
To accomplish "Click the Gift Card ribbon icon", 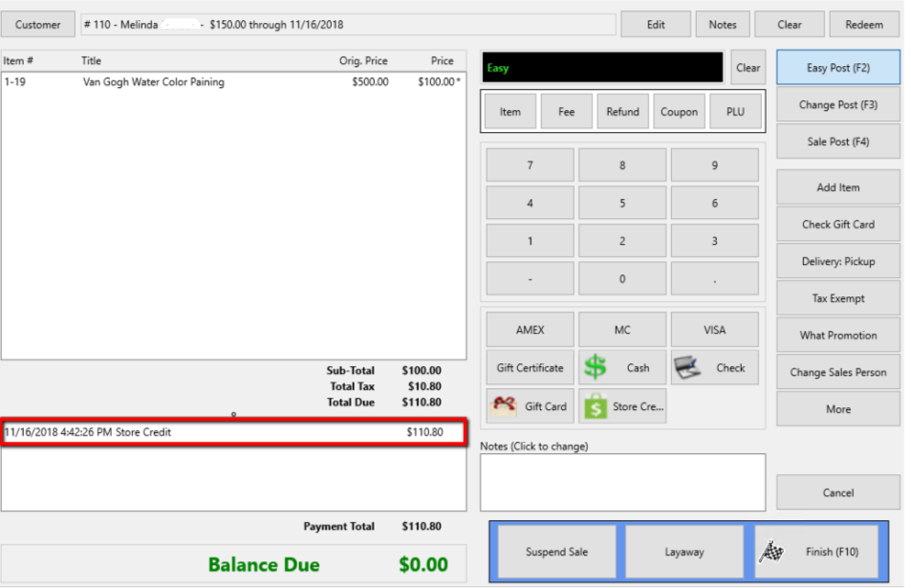I will point(504,406).
